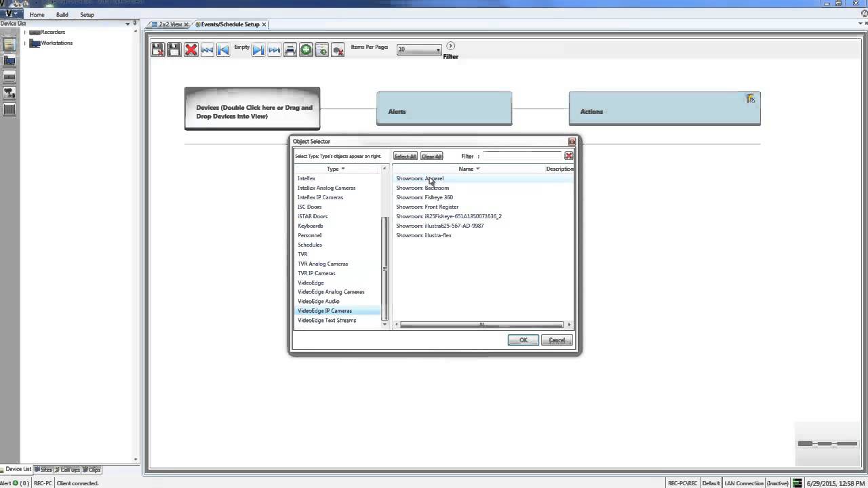Select TVR Analog Cameras type

323,264
